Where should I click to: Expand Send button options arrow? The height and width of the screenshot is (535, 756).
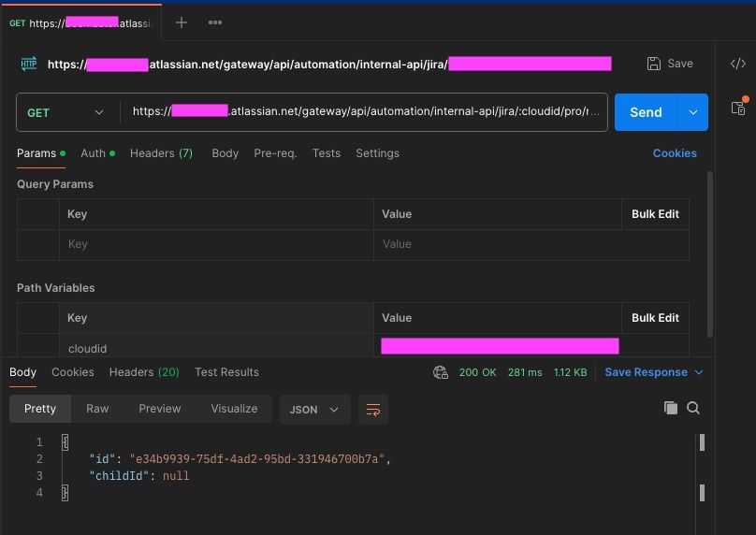tap(692, 112)
